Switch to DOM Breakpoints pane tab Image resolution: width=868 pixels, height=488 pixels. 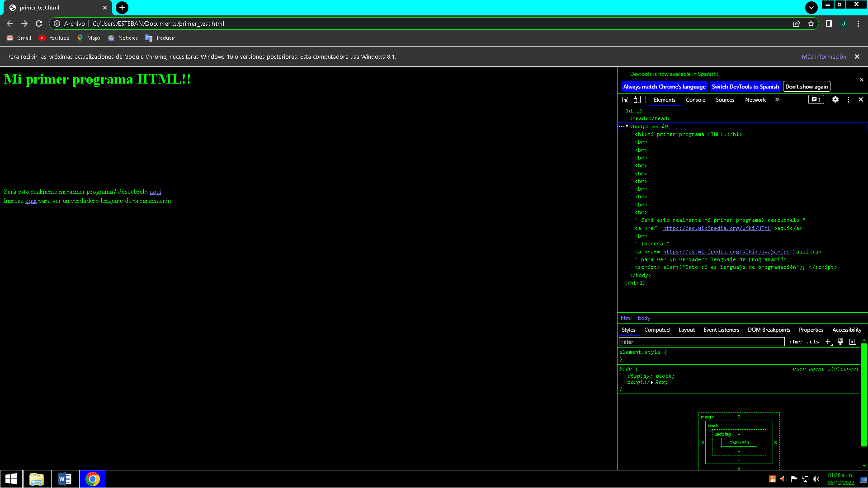pos(769,330)
